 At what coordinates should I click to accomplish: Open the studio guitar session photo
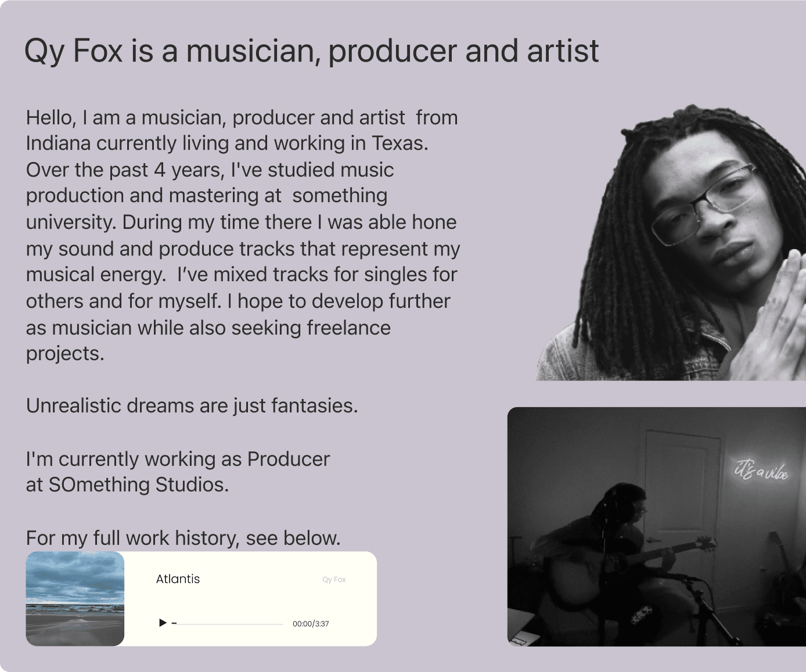656,526
